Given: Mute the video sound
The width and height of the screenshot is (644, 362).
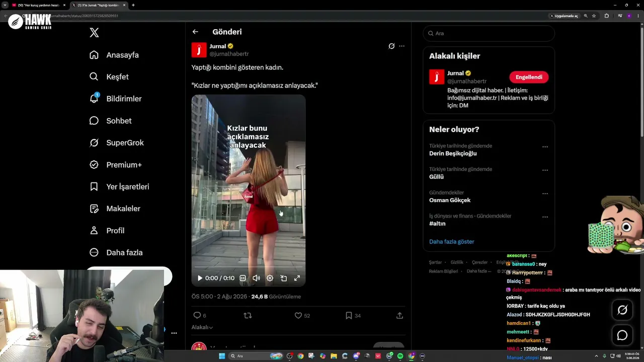Looking at the screenshot, I should point(256,278).
